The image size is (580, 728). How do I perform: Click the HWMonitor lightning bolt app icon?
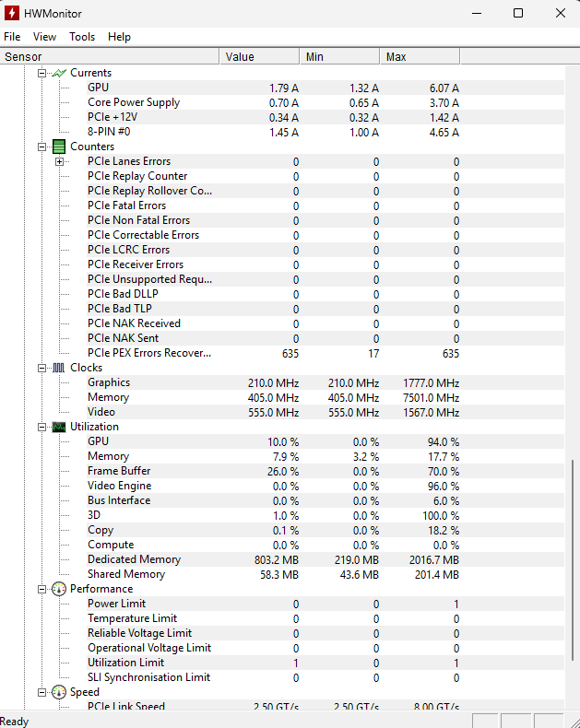[x=12, y=13]
